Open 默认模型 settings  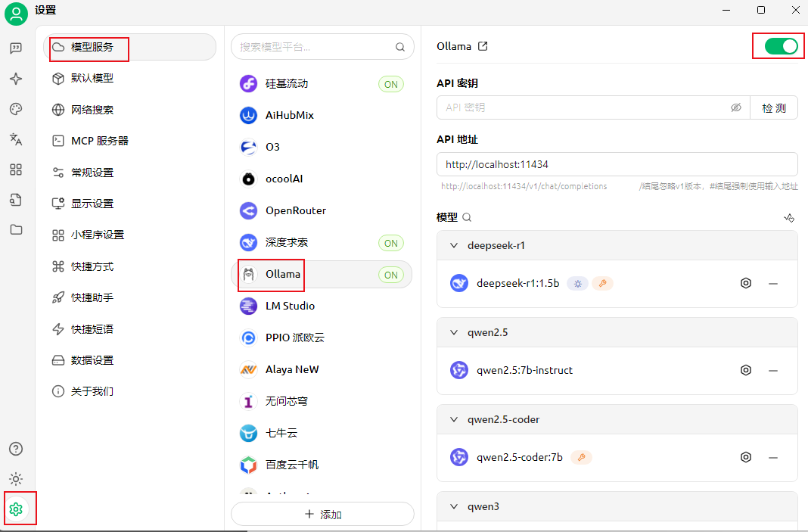129,79
